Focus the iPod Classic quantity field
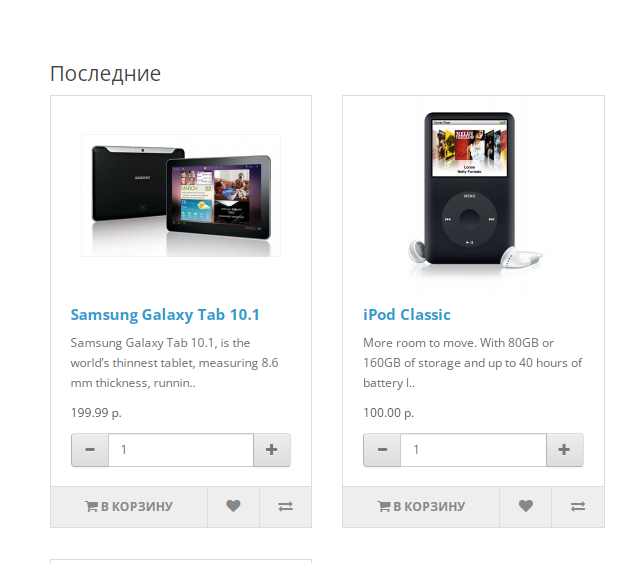626x563 pixels. tap(473, 450)
